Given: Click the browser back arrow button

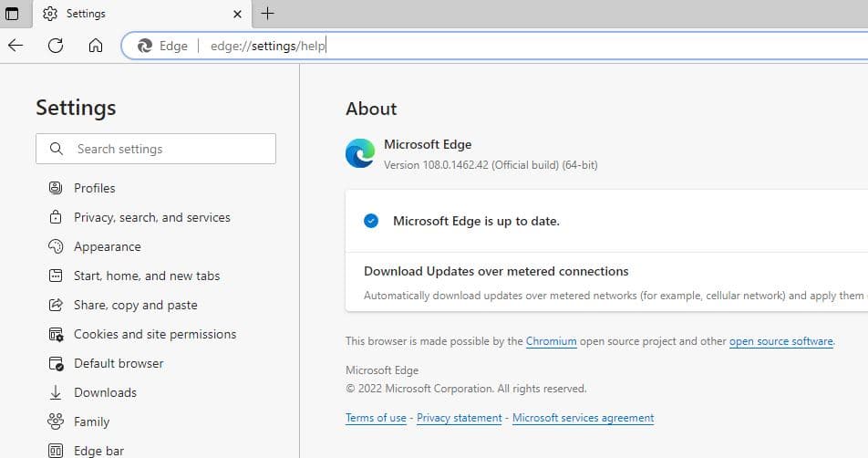Looking at the screenshot, I should 15,46.
